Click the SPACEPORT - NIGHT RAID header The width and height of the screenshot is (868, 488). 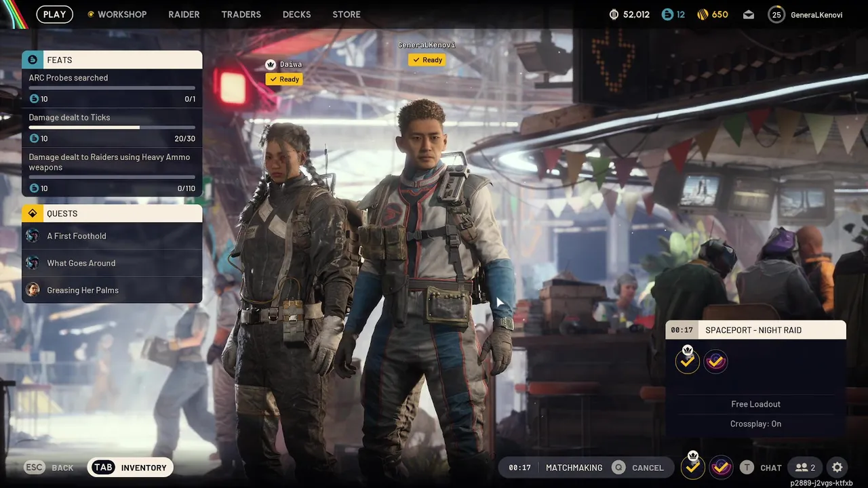[755, 330]
